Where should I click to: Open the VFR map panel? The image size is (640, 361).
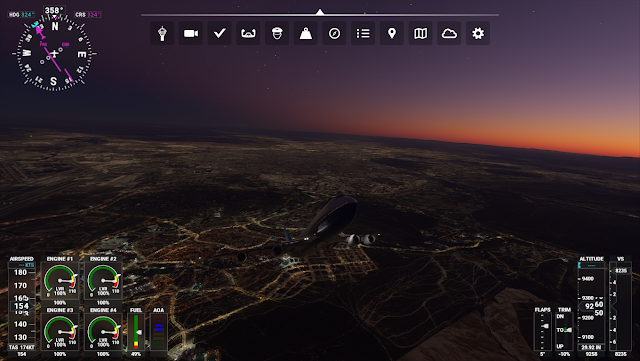point(420,33)
